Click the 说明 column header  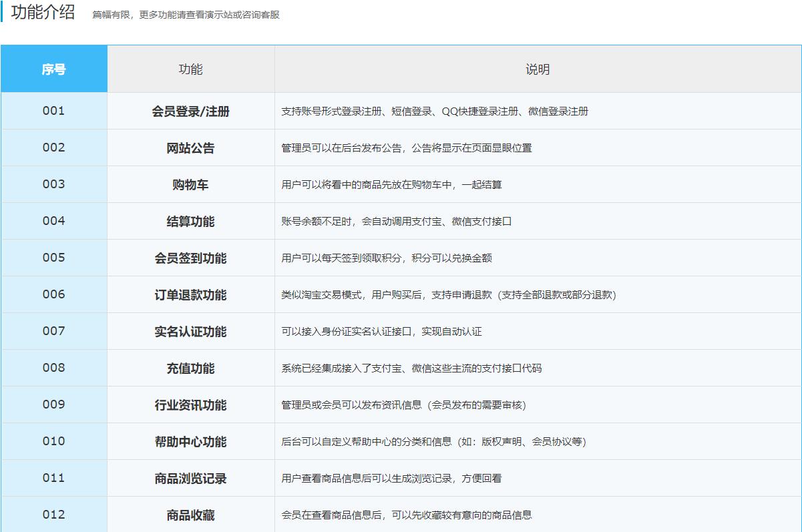pyautogui.click(x=538, y=69)
